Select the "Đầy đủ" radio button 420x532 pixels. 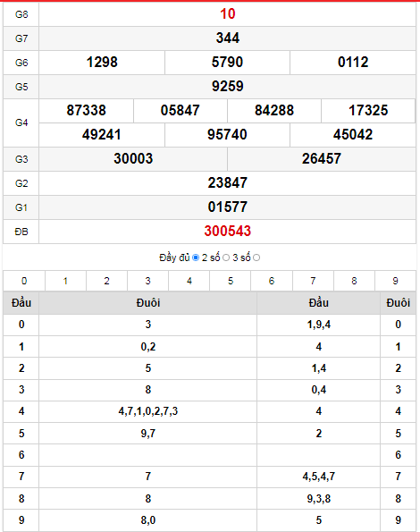tap(196, 258)
